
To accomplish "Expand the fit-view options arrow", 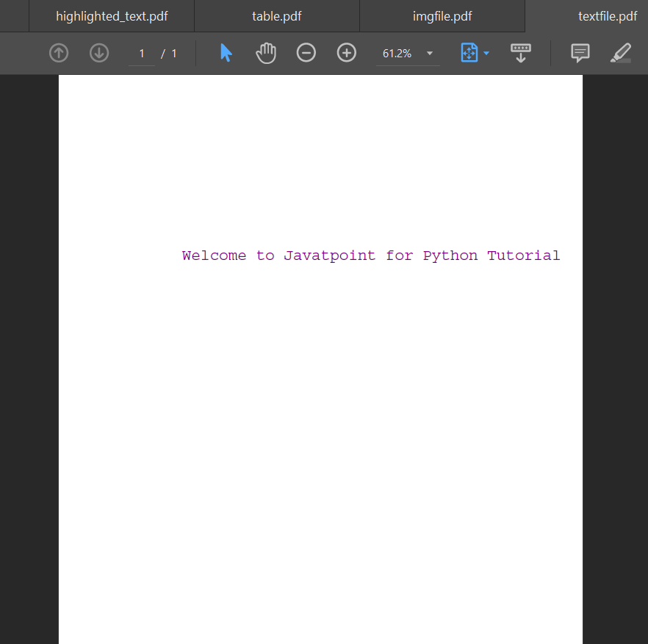I will click(x=486, y=52).
